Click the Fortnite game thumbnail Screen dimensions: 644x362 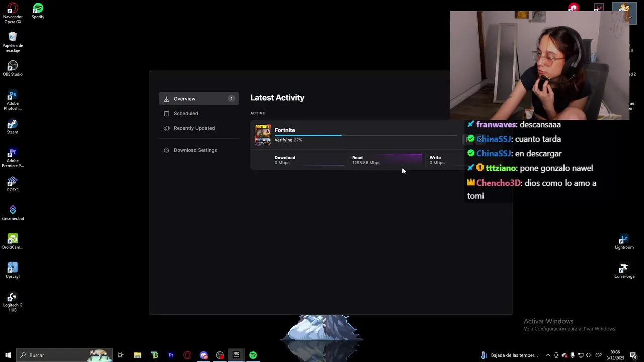(263, 135)
